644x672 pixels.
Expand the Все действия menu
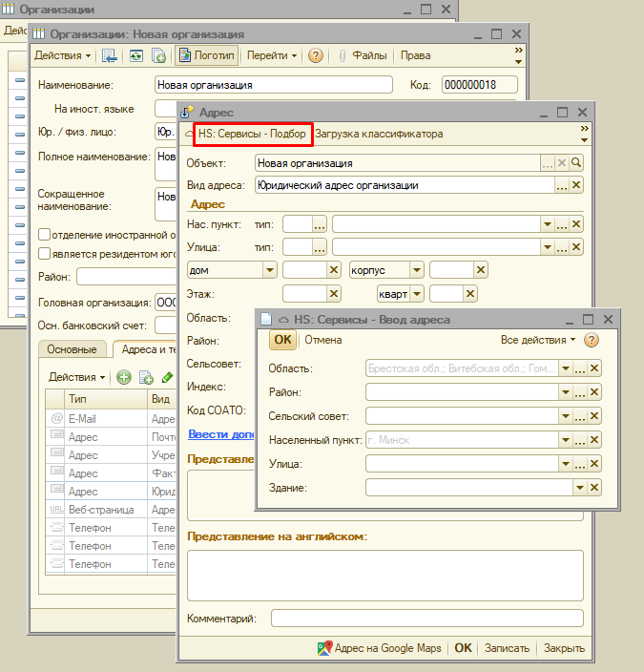coord(538,340)
